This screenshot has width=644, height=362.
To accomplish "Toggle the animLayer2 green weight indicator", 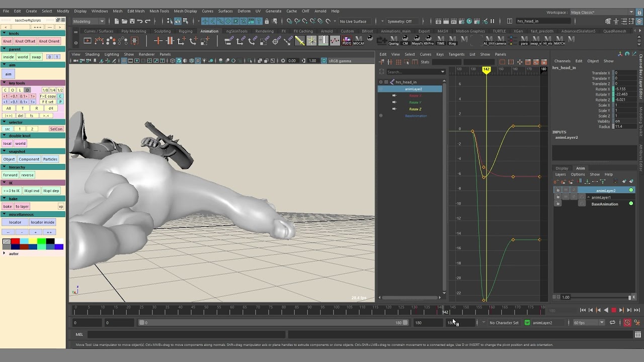I will [631, 190].
